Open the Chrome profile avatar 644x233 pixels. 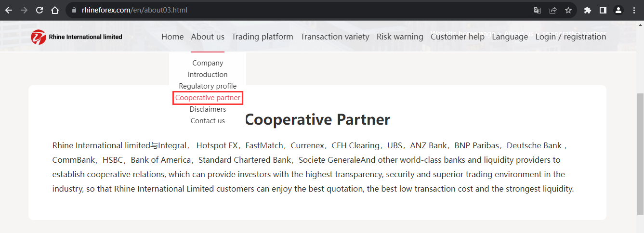point(618,10)
